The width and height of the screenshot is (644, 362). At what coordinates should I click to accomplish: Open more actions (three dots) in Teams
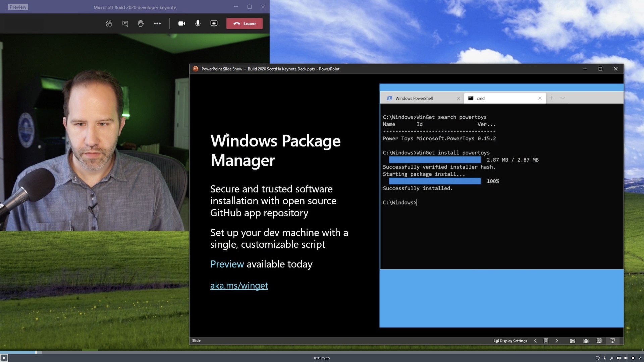pos(157,23)
